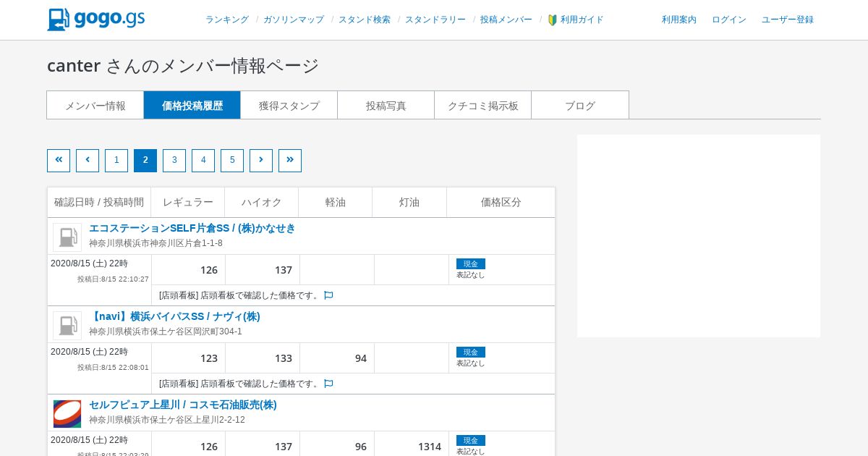
Task: Switch to メンバー情報 tab
Action: [95, 105]
